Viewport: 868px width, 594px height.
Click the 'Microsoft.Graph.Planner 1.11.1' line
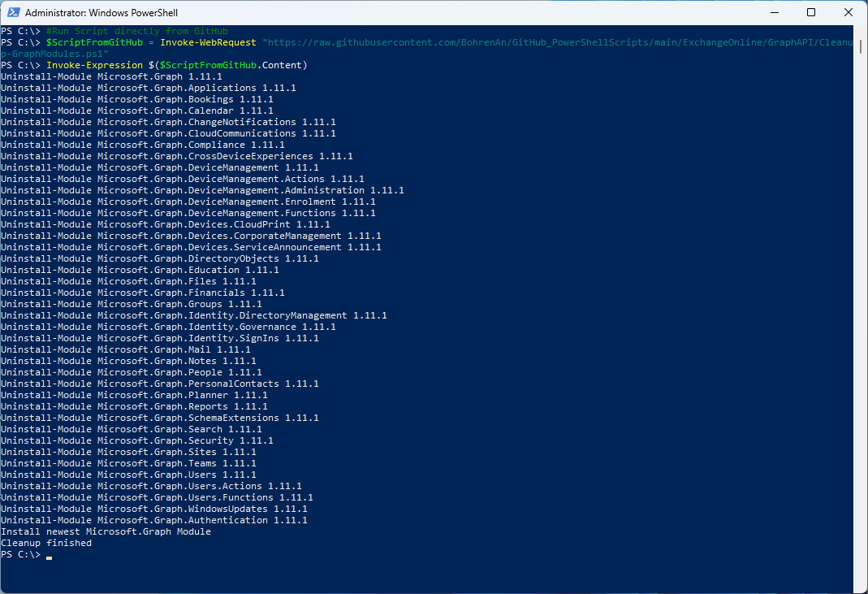134,395
